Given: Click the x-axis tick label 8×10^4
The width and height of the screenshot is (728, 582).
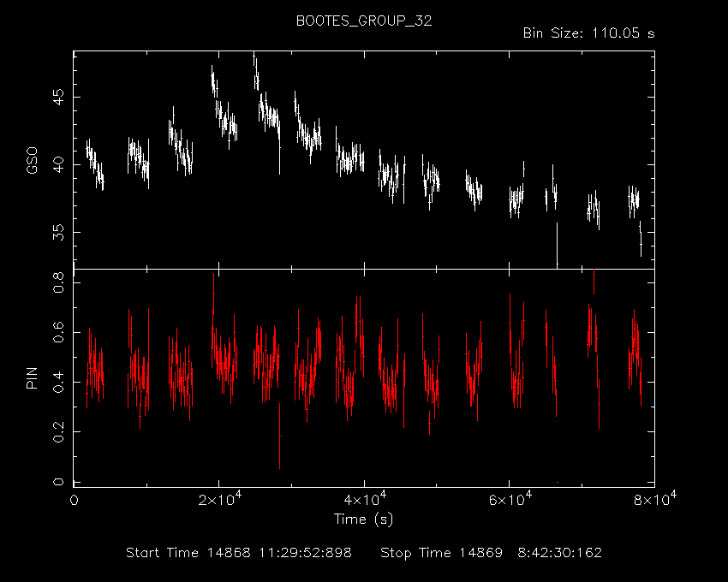Looking at the screenshot, I should pos(655,499).
